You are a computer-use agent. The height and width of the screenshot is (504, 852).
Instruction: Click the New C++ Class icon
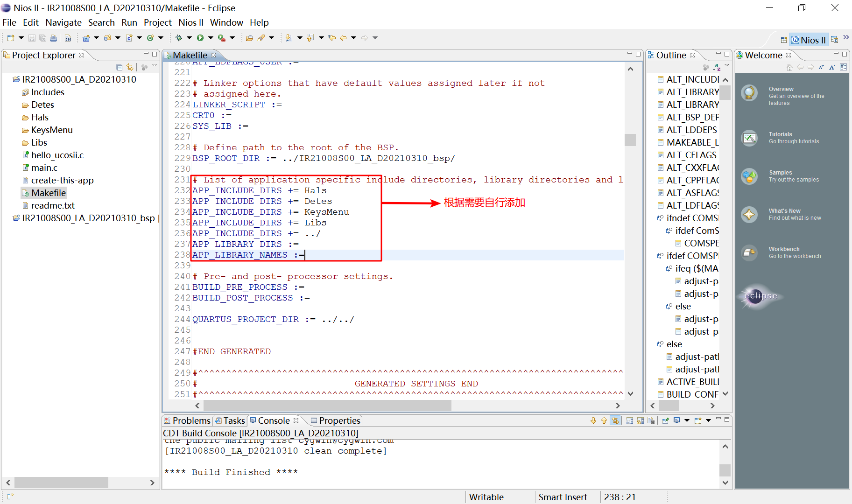click(x=150, y=38)
